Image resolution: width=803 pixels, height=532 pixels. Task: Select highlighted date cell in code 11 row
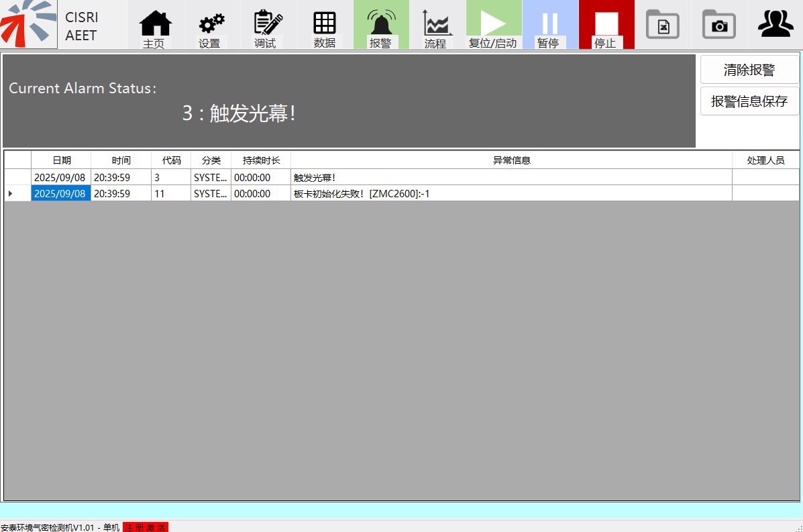point(61,193)
